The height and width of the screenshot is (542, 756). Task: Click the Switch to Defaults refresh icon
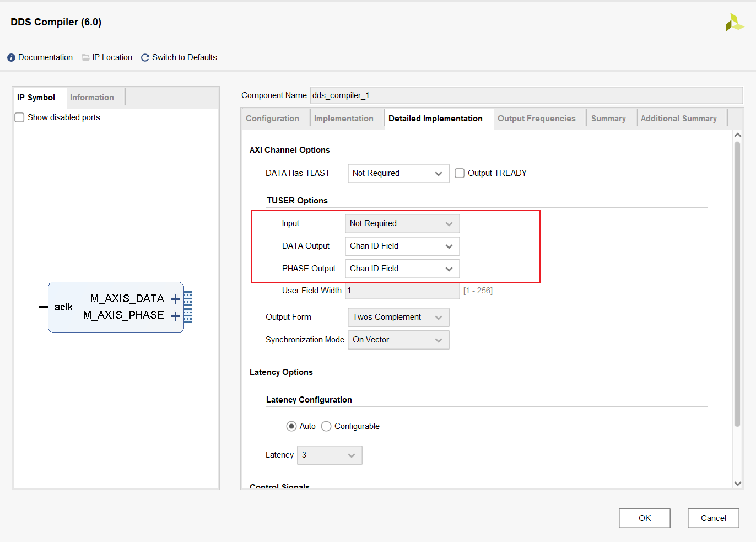(145, 58)
